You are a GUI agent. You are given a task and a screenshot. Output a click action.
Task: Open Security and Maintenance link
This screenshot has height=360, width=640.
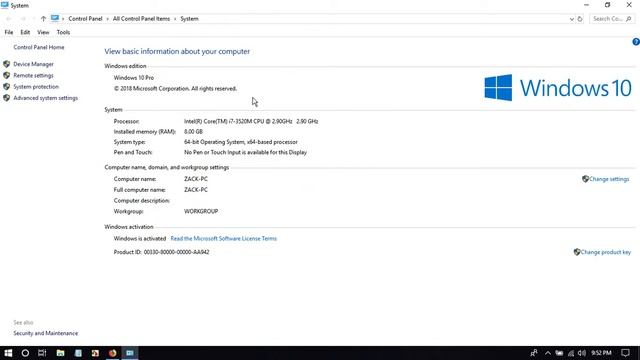pos(45,333)
